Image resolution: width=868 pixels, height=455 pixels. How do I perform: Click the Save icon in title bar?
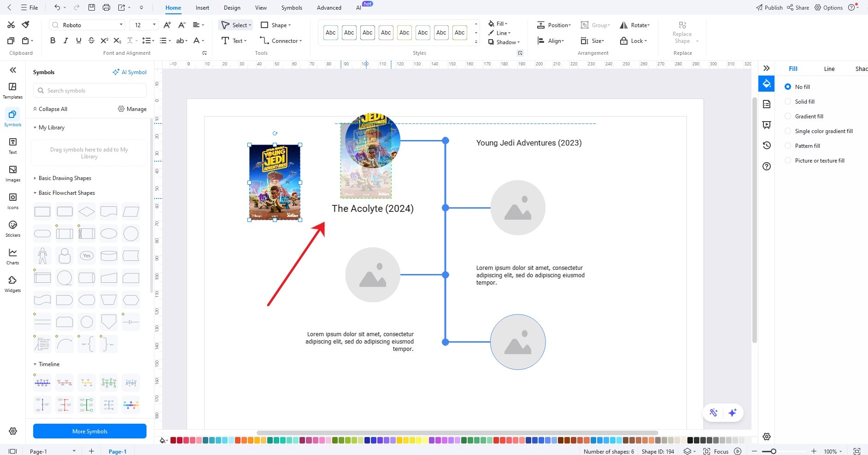92,7
